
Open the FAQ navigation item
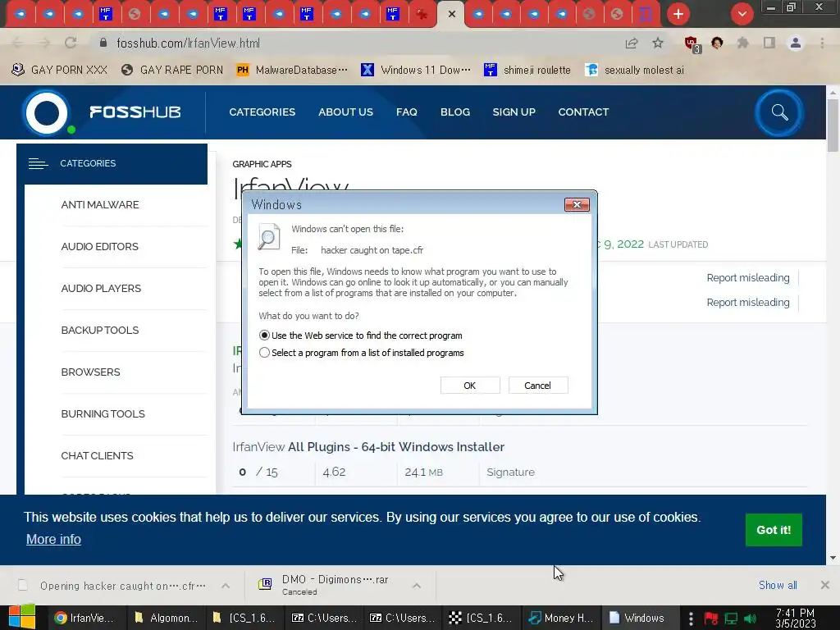(407, 112)
